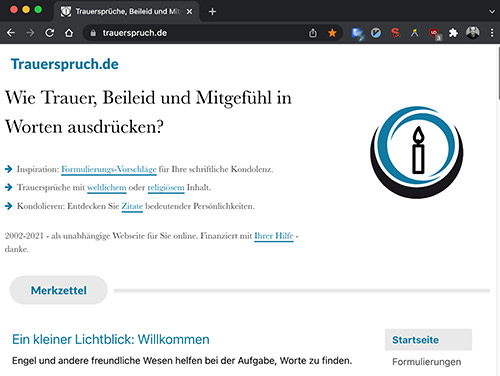Click the arrow bullet beside Trauersprüche

(x=9, y=187)
